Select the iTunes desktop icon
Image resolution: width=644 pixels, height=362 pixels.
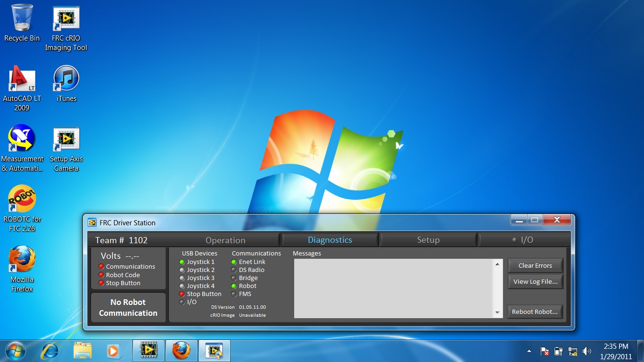tap(66, 83)
